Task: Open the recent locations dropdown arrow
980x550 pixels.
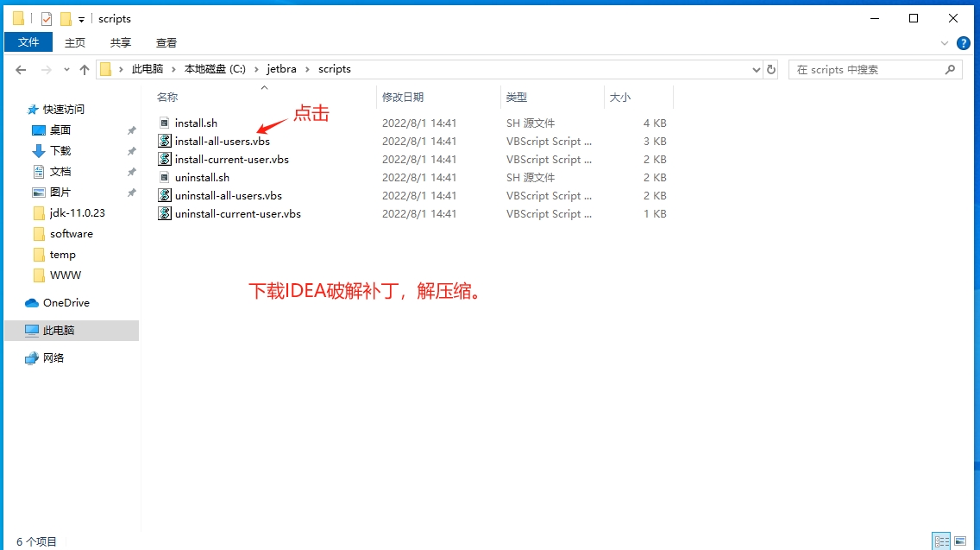Action: 66,69
